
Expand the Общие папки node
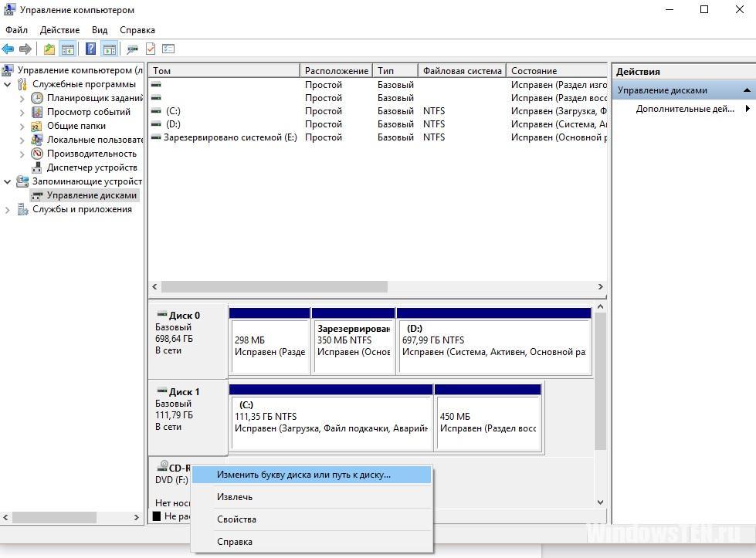tap(22, 127)
